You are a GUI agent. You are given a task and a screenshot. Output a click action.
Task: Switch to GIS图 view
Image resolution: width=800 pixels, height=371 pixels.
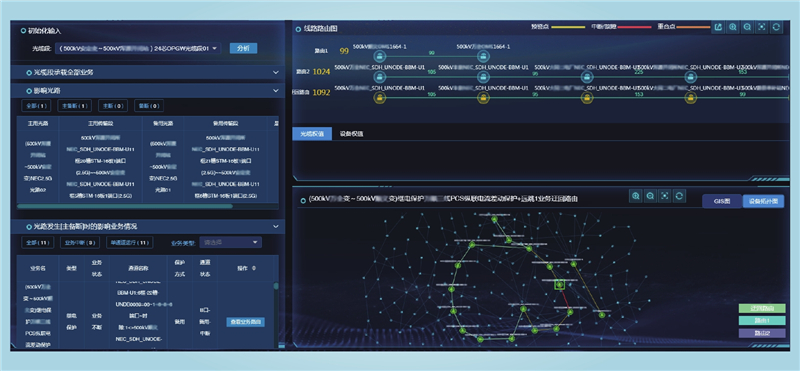point(722,202)
